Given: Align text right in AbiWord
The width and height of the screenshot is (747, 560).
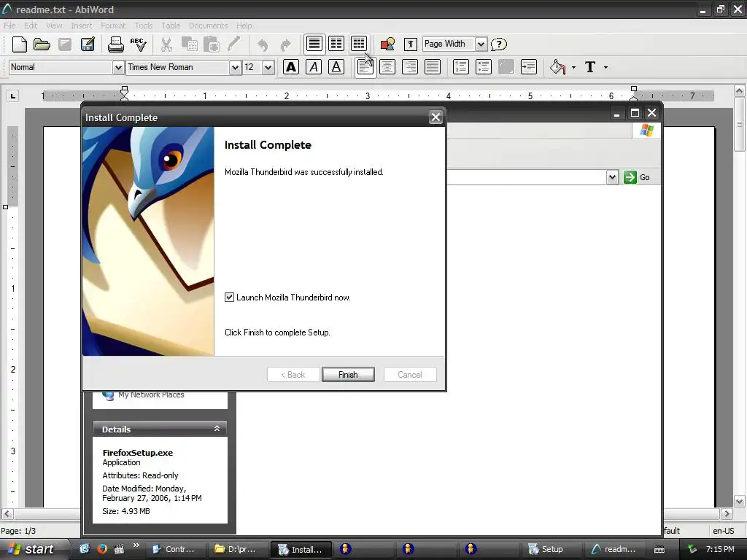Looking at the screenshot, I should tap(410, 67).
